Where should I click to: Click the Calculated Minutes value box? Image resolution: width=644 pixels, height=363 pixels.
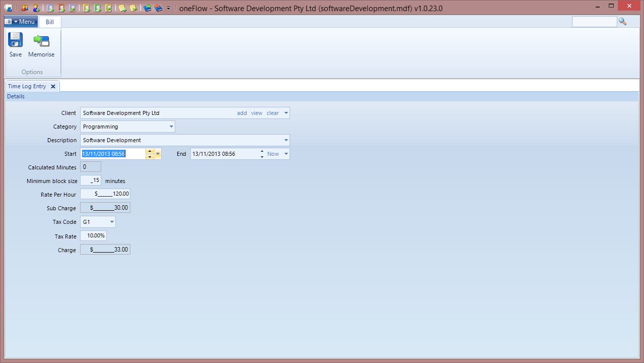(91, 167)
